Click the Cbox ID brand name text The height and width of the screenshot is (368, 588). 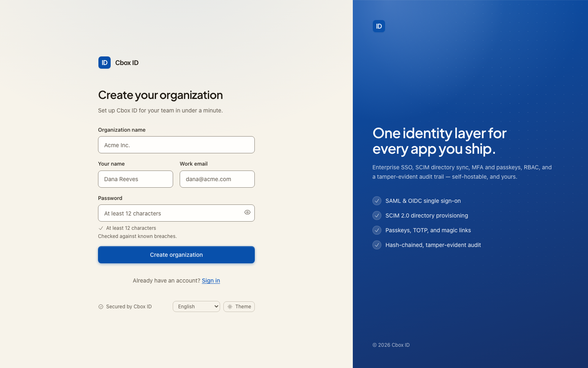(x=127, y=63)
